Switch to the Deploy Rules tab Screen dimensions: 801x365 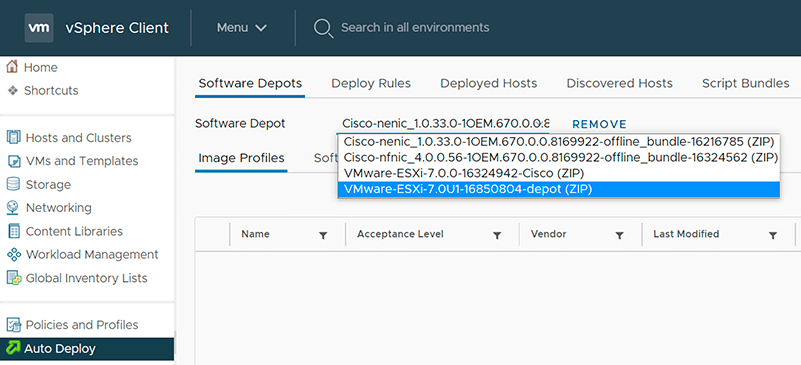(x=371, y=83)
